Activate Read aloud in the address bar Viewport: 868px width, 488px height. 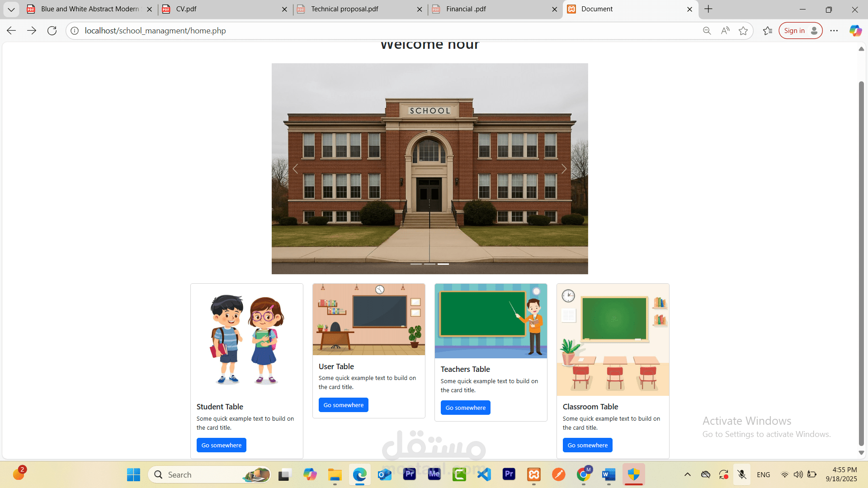pyautogui.click(x=725, y=30)
